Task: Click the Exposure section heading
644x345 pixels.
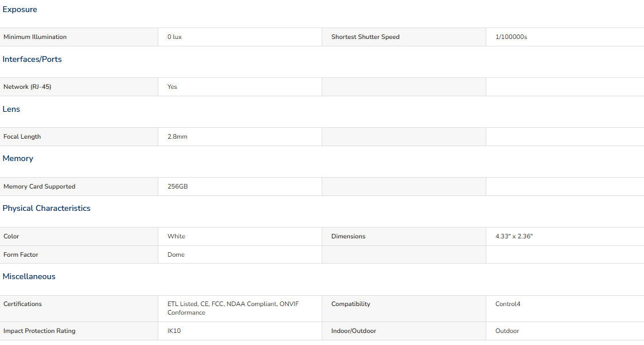Action: point(19,9)
